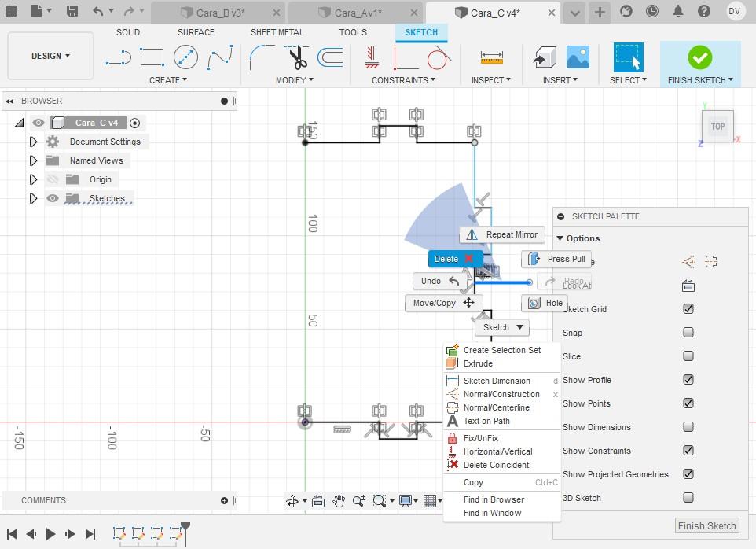Viewport: 756px width, 549px height.
Task: Open the CREATE dropdown menu
Action: [x=168, y=80]
